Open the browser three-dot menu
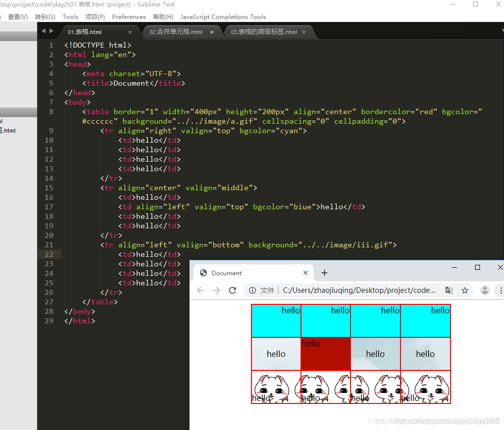504x430 pixels. [501, 290]
